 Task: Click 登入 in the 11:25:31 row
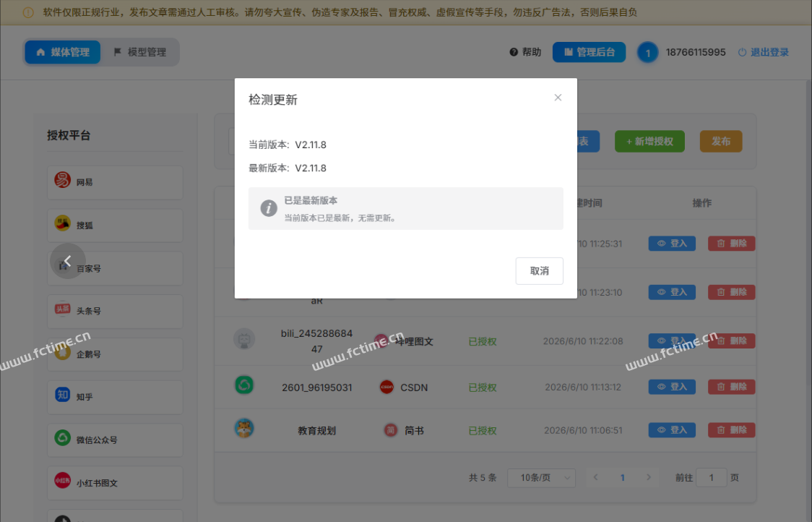pyautogui.click(x=672, y=244)
